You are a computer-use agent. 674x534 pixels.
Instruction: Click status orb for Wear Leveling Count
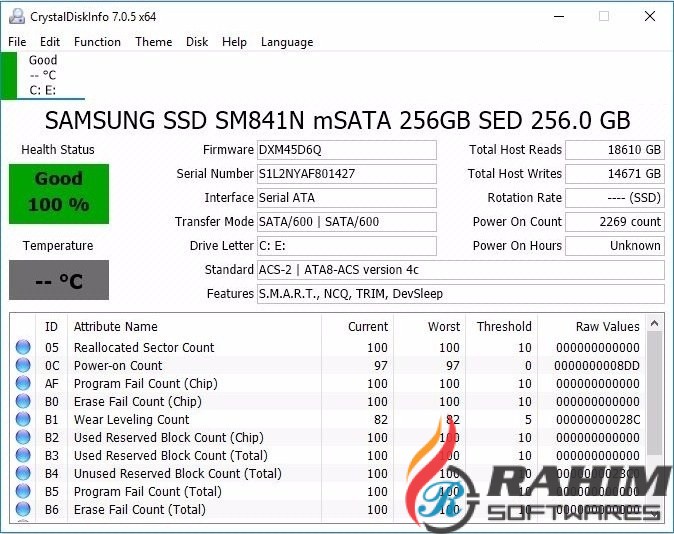click(x=23, y=419)
